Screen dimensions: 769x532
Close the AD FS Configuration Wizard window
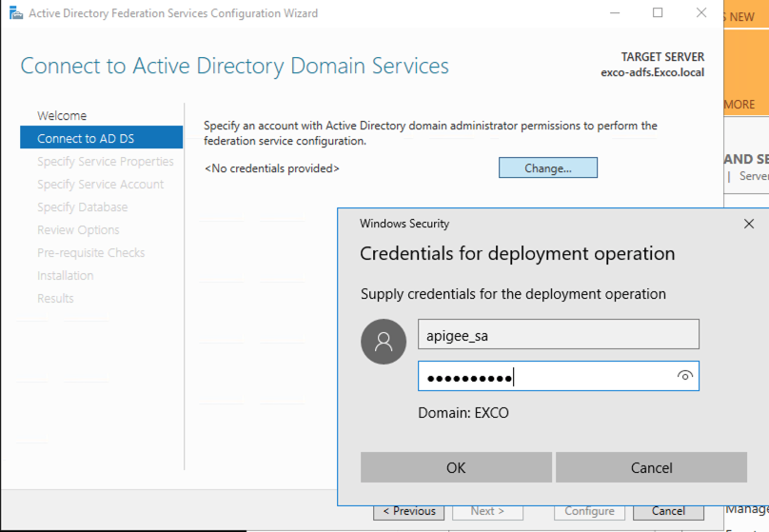coord(701,13)
